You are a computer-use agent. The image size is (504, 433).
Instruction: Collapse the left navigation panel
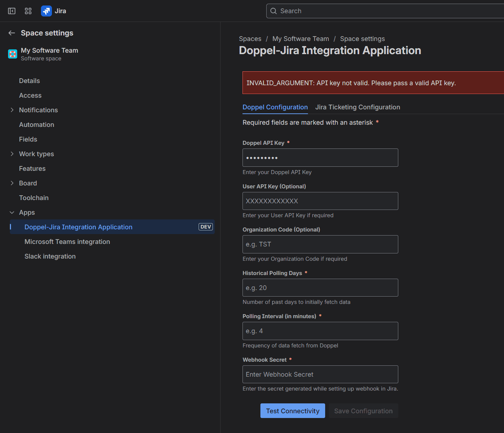tap(11, 11)
